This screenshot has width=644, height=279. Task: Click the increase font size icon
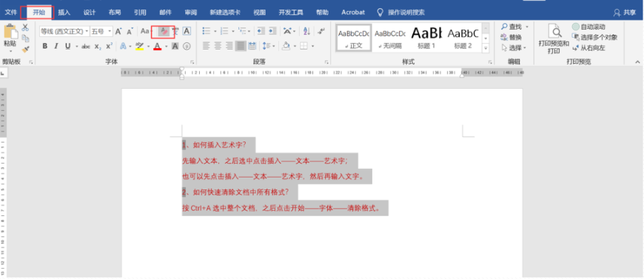118,31
